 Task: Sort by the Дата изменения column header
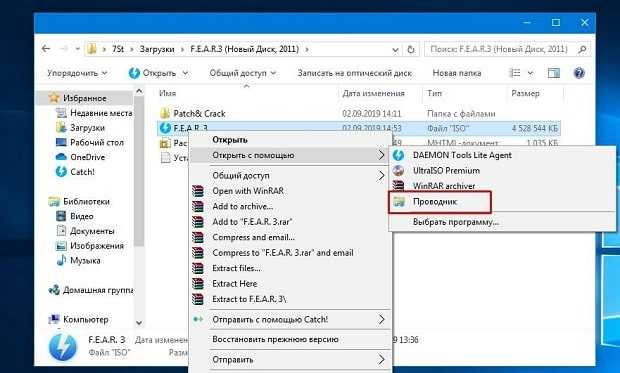point(373,93)
